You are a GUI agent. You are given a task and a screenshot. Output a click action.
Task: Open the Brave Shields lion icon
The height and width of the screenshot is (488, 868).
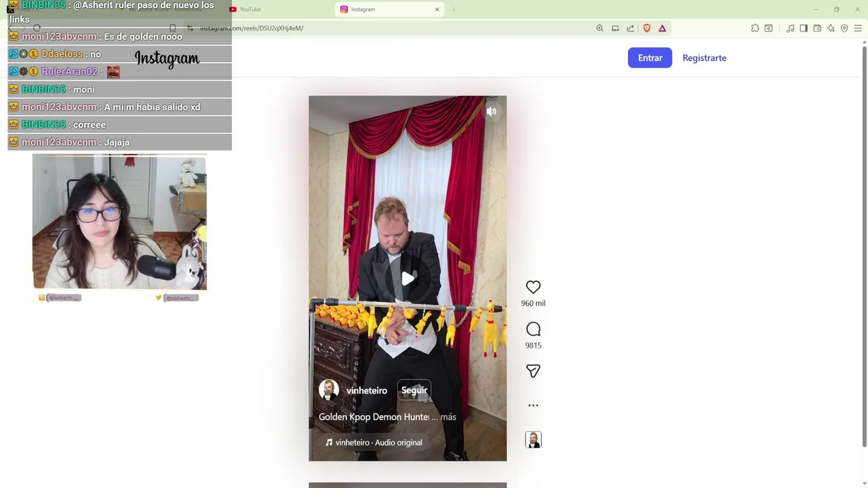click(647, 28)
